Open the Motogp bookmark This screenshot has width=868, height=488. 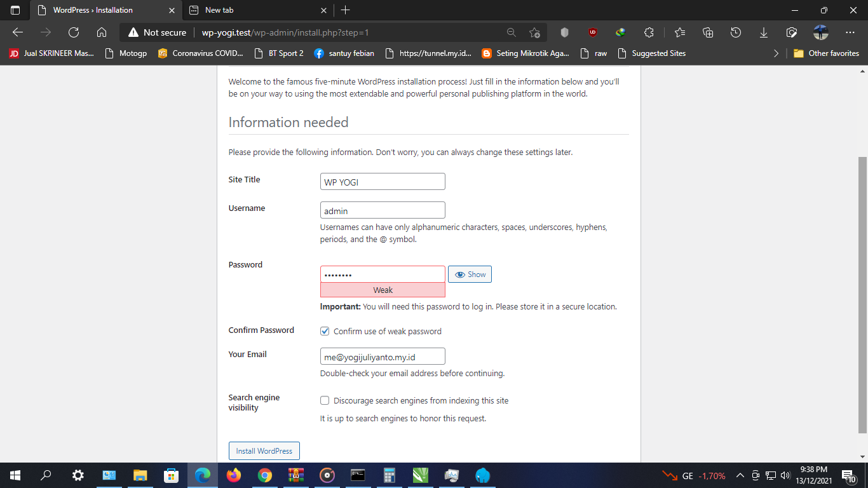click(x=126, y=53)
